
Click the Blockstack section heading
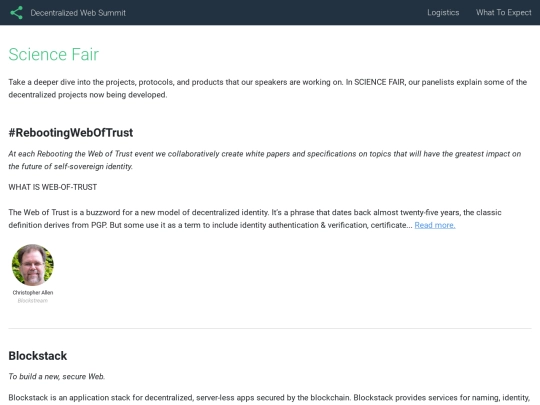(x=38, y=356)
